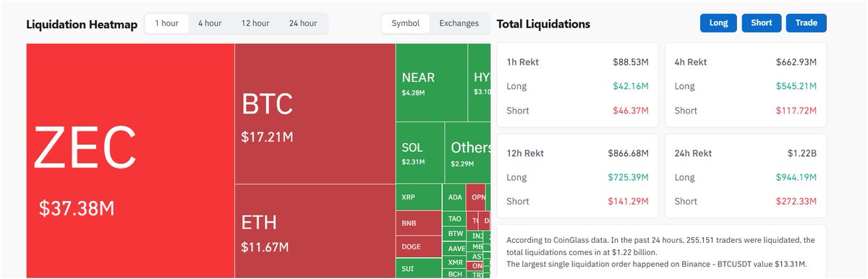This screenshot has width=868, height=279.
Task: Click the 24h Long value $944.19M
Action: click(796, 177)
